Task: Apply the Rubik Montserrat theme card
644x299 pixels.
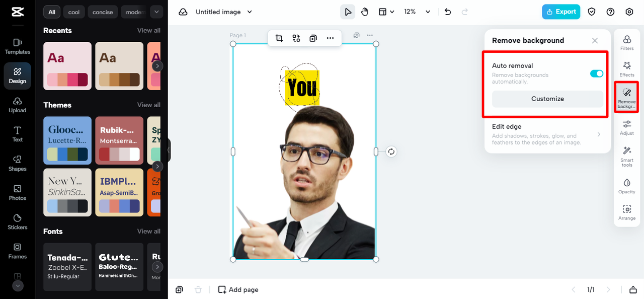Action: 120,140
